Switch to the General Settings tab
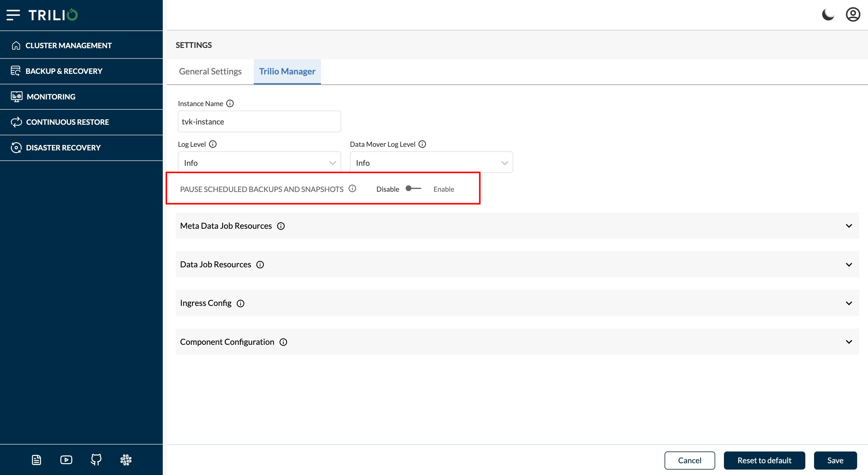Screen dimensions: 868x475 (210, 71)
